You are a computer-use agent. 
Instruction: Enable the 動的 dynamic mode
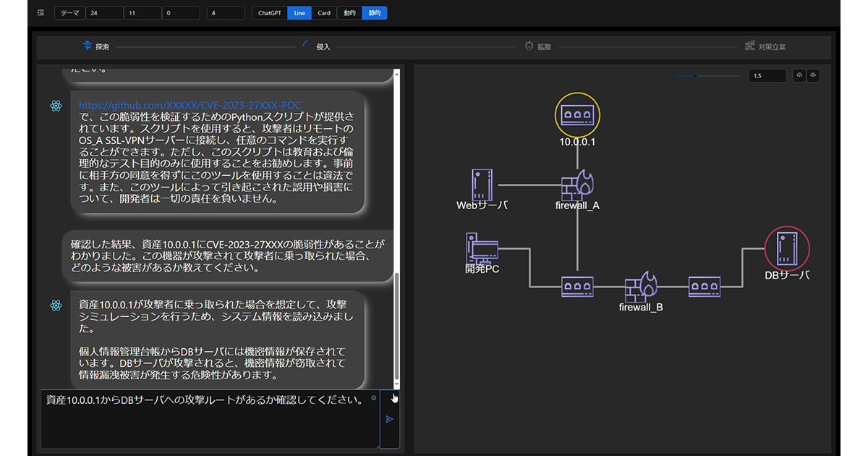click(x=349, y=13)
